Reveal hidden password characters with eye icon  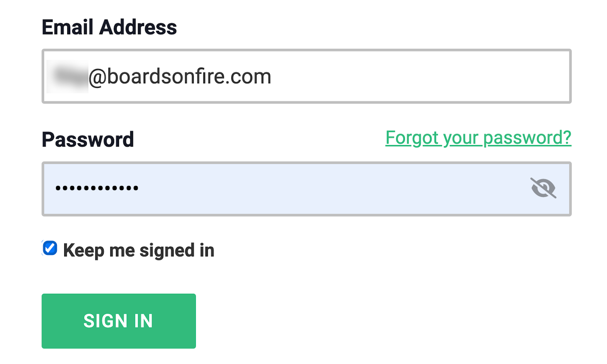coord(543,188)
